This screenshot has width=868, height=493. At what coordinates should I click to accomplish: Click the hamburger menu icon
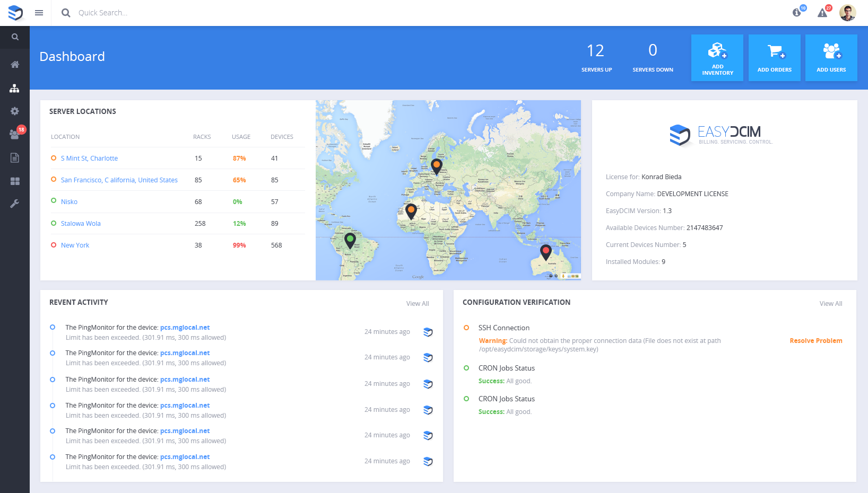(x=39, y=13)
